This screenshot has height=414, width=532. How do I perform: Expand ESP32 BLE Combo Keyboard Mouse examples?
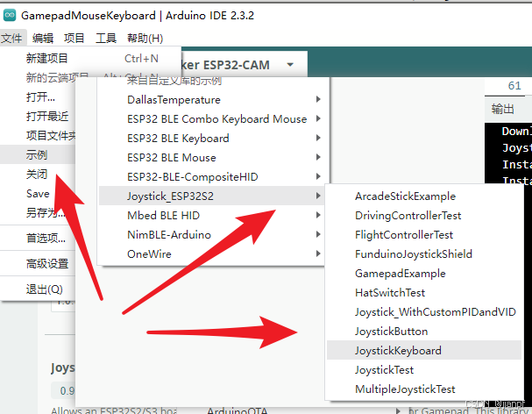tap(214, 119)
